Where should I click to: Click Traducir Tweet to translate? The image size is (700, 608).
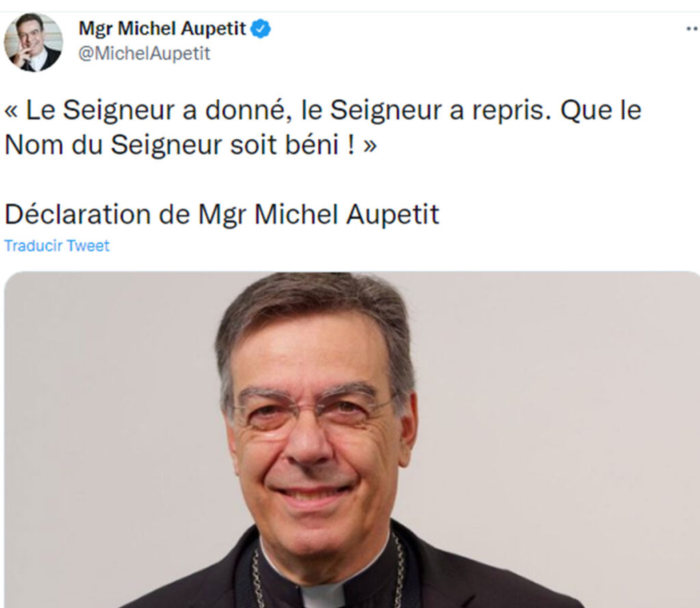tap(57, 246)
